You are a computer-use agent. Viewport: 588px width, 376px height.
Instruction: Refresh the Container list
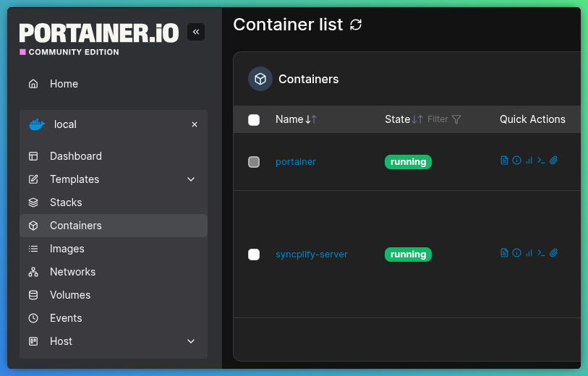pos(356,25)
